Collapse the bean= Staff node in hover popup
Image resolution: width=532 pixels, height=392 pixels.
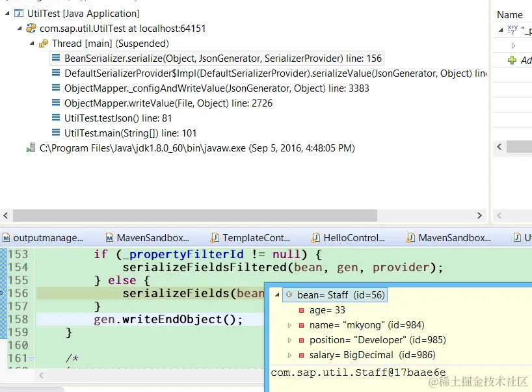[277, 295]
